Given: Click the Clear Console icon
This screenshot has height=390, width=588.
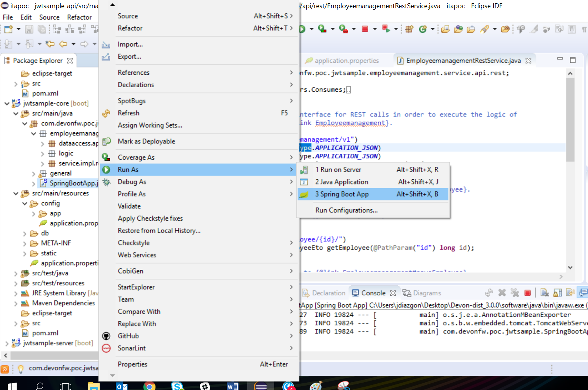Looking at the screenshot, I should (544, 293).
